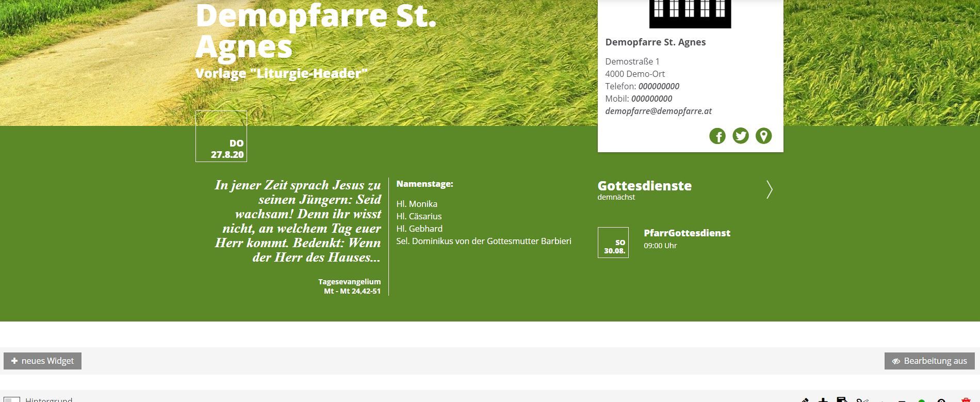Viewport: 980px width, 402px height.
Task: Expand Gottesdienste with the right chevron arrow
Action: (769, 190)
